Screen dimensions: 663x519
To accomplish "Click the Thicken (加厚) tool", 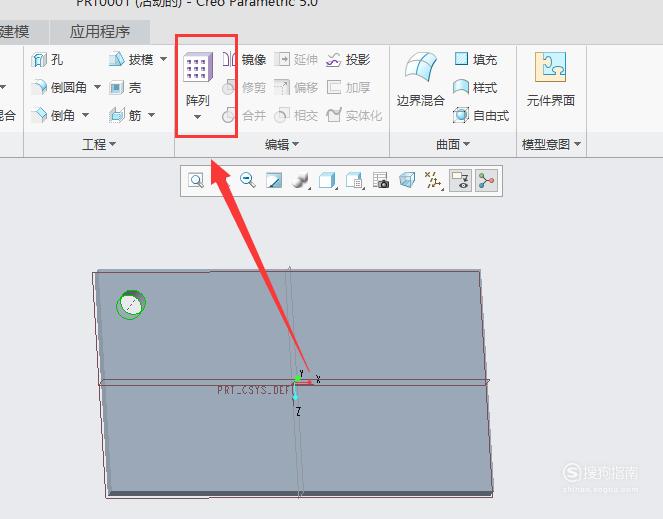I will (348, 88).
